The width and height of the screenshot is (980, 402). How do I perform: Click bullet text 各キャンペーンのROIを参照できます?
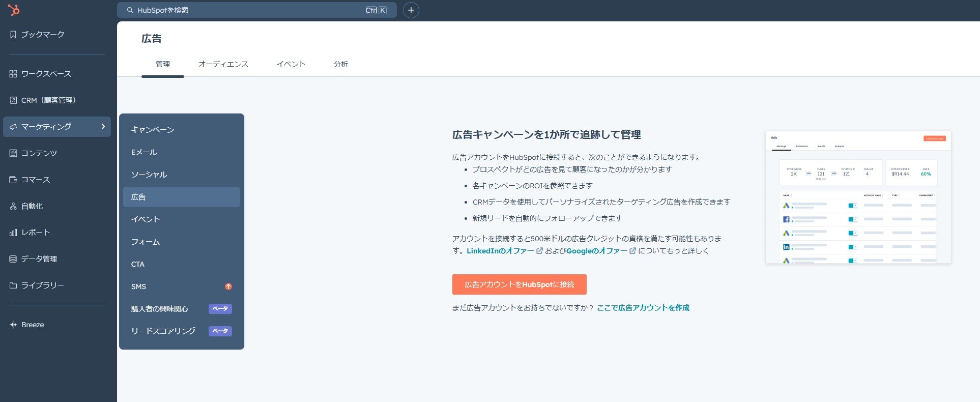coord(533,186)
